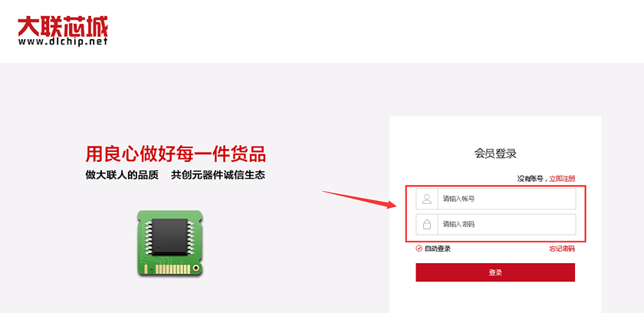Click the red 用良心做好每一件货品 slogan

tap(176, 154)
